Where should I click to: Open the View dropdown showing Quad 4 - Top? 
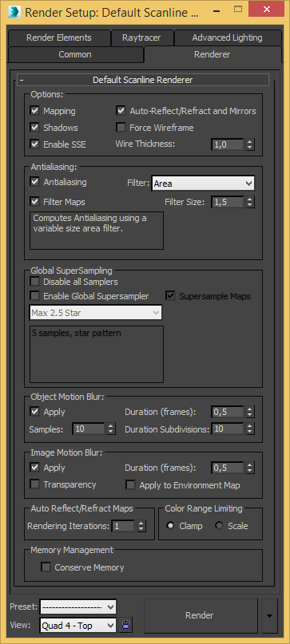click(78, 626)
